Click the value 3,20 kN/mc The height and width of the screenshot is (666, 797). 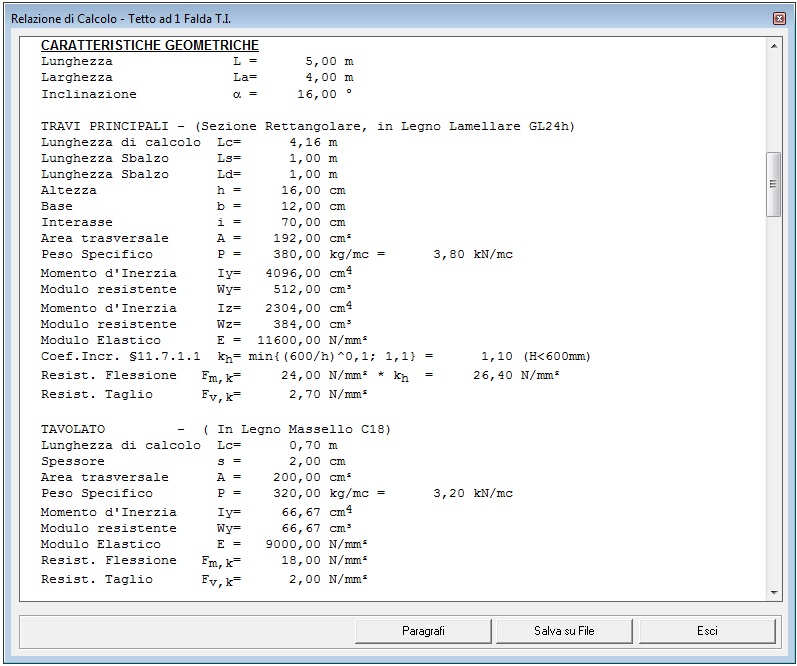tap(473, 493)
